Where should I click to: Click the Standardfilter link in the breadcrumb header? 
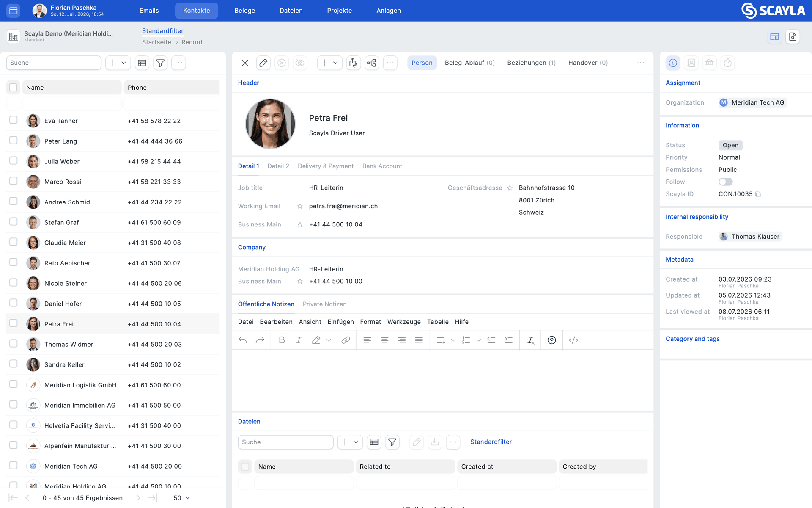pyautogui.click(x=163, y=31)
